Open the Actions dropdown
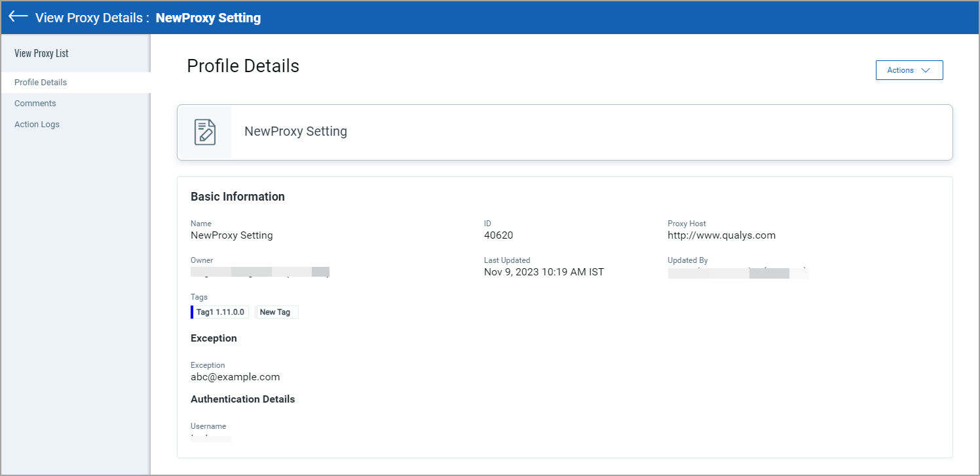 click(x=909, y=70)
